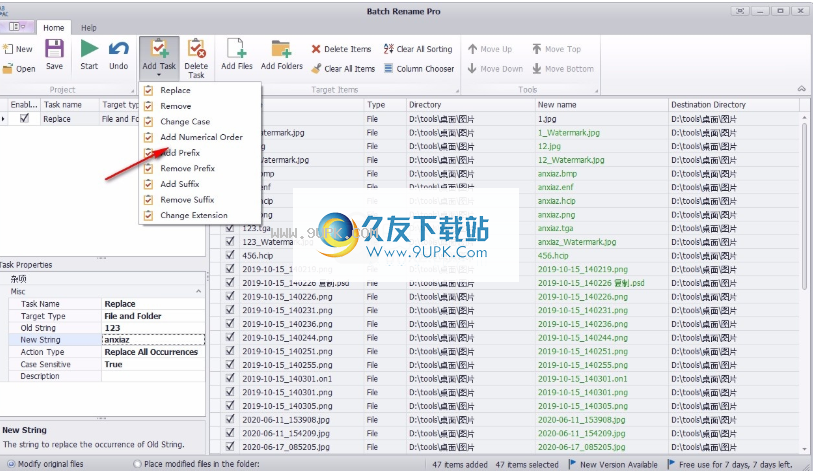The image size is (813, 471).
Task: Expand the Target Items group launcher
Action: (457, 92)
